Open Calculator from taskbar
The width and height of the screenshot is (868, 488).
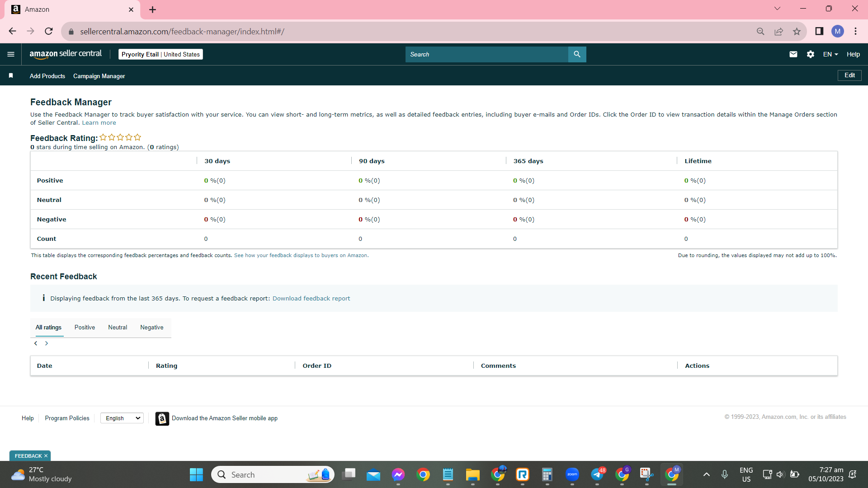coord(547,474)
